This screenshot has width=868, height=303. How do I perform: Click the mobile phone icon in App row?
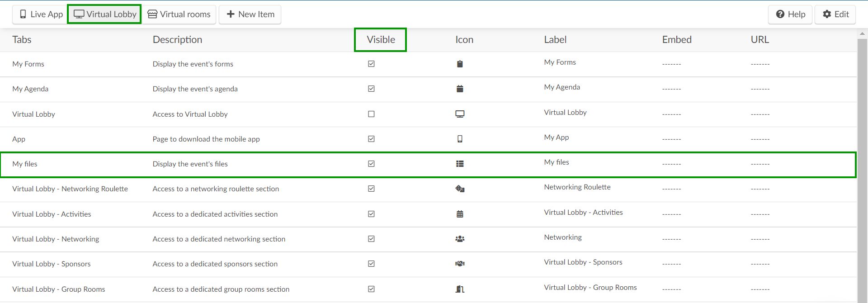(x=460, y=139)
